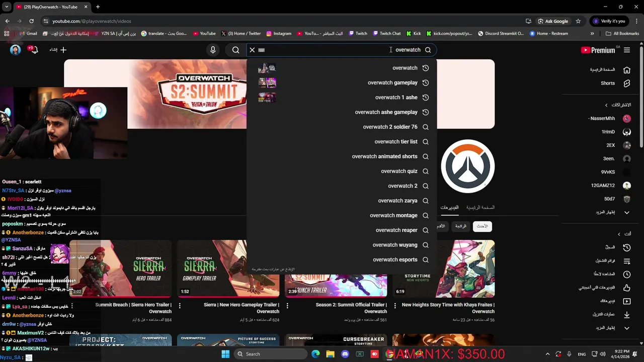Select suggestion 'overwatch quiz'
Image resolution: width=644 pixels, height=362 pixels.
pyautogui.click(x=342, y=171)
